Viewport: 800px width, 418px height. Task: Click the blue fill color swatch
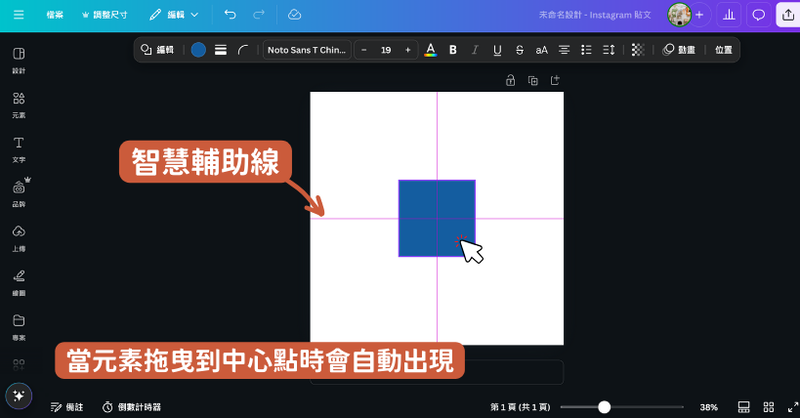tap(198, 50)
